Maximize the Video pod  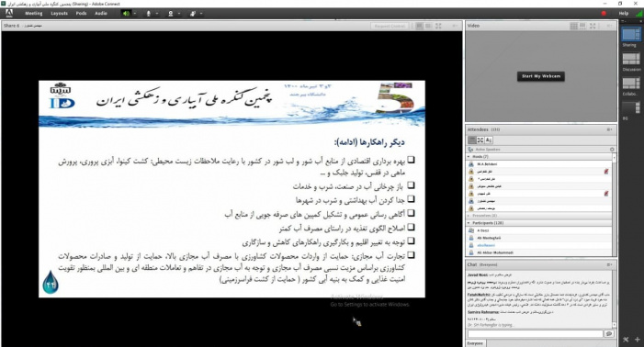click(x=593, y=26)
